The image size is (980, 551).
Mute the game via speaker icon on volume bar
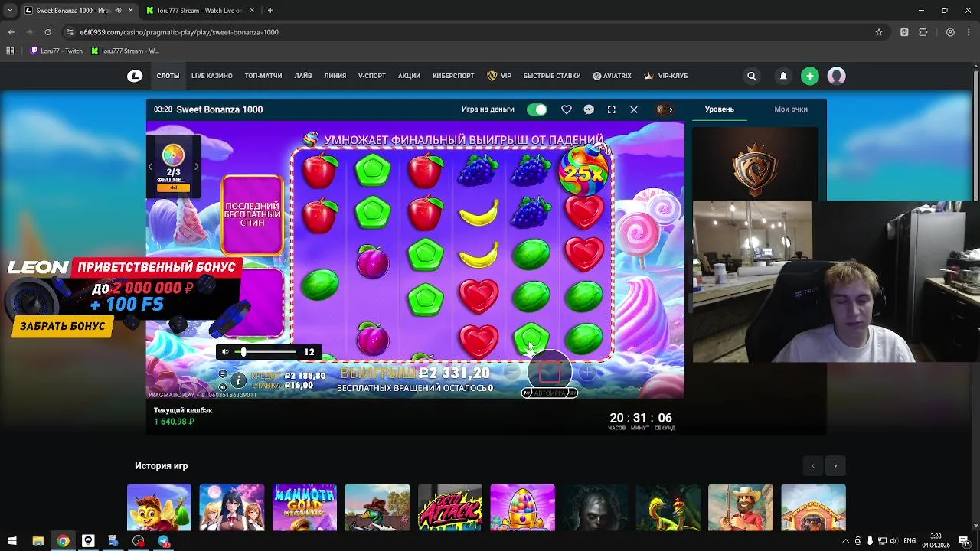[224, 352]
